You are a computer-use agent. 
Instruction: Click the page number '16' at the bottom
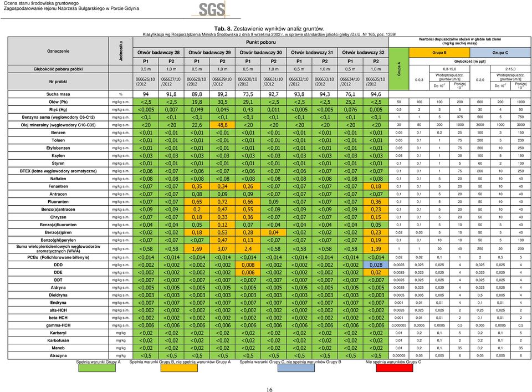pyautogui.click(x=269, y=390)
